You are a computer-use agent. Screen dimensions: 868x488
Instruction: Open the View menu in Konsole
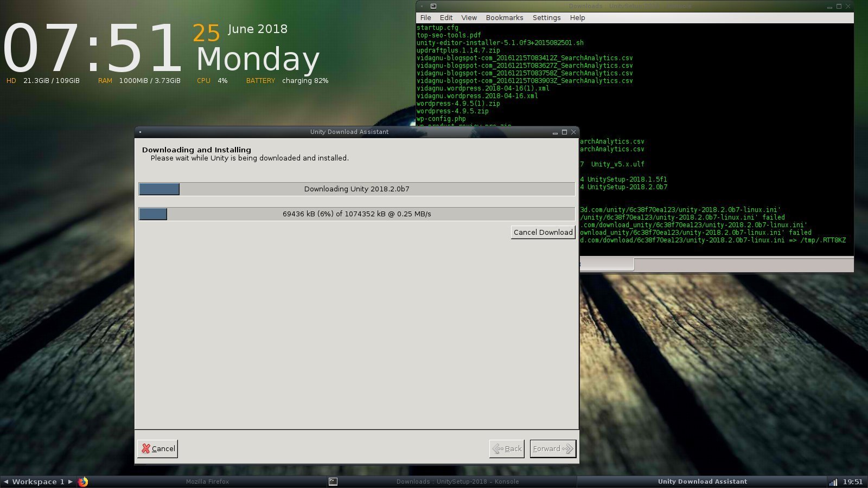click(469, 18)
